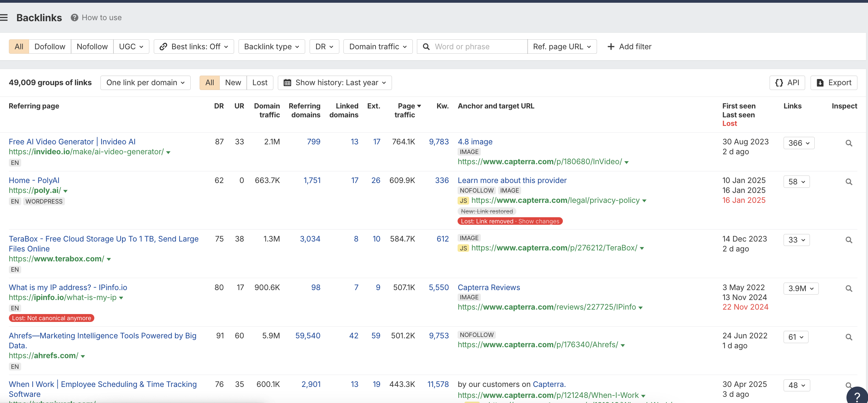Expand ahrefs.com URL dropdown arrow
This screenshot has width=868, height=403.
[83, 356]
